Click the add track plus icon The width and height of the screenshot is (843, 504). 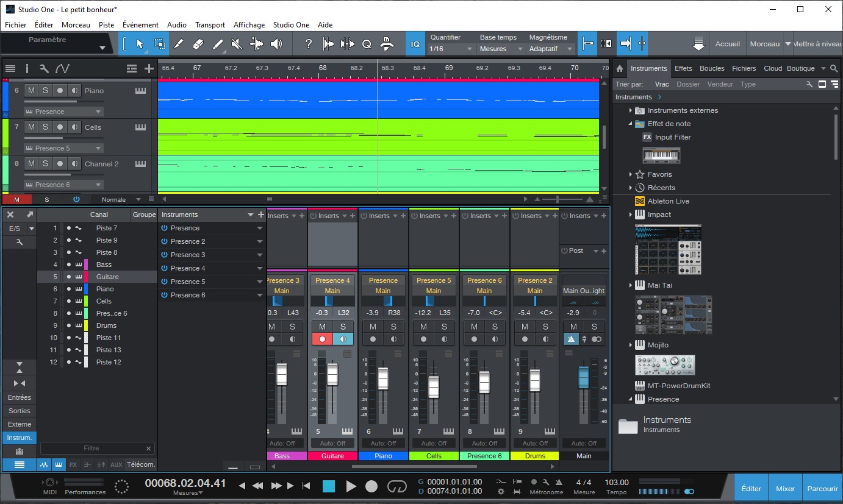click(149, 68)
